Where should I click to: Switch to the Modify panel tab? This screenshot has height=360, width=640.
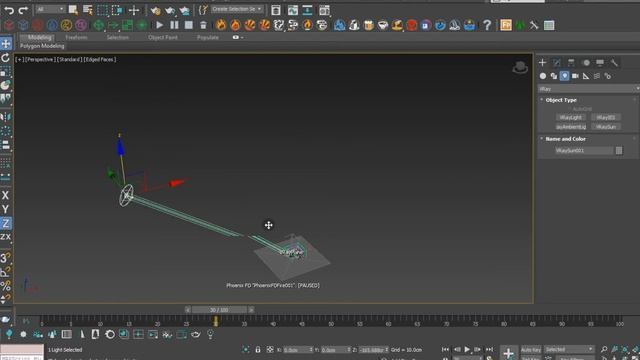point(557,62)
